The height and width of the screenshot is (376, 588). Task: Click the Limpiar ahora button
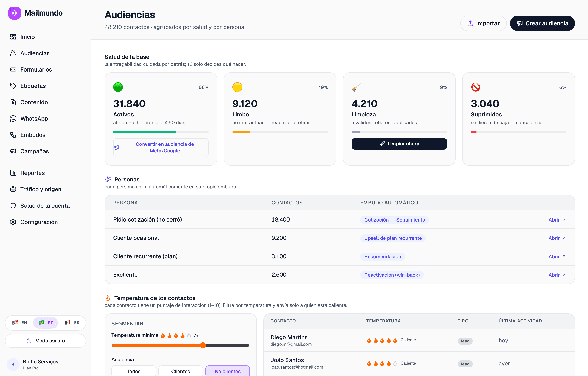coord(399,144)
